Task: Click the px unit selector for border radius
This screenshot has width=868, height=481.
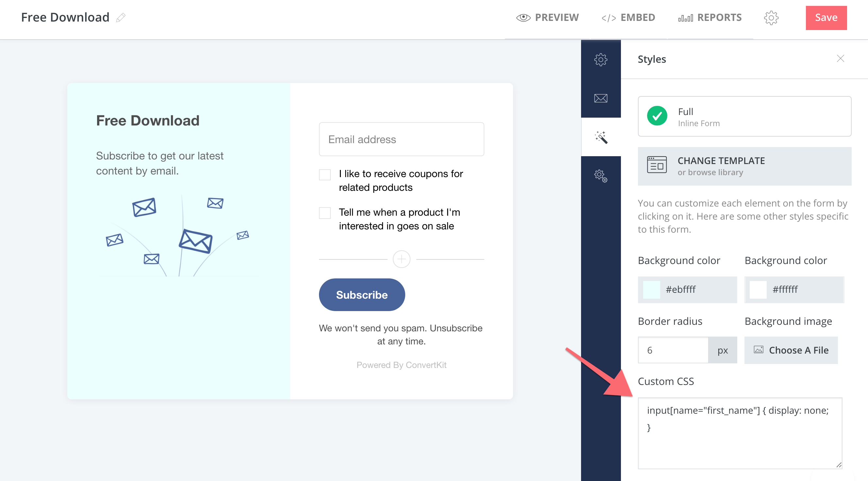Action: click(722, 350)
